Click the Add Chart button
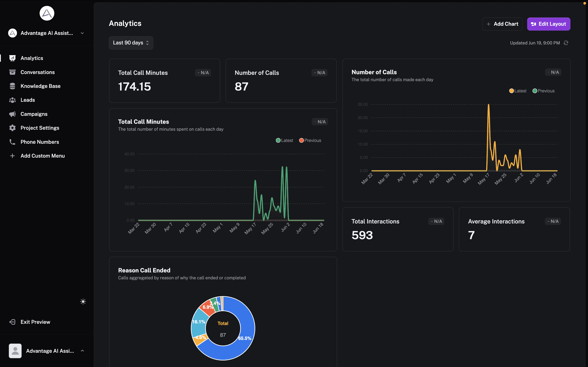Viewport: 588px width, 367px height. 502,24
